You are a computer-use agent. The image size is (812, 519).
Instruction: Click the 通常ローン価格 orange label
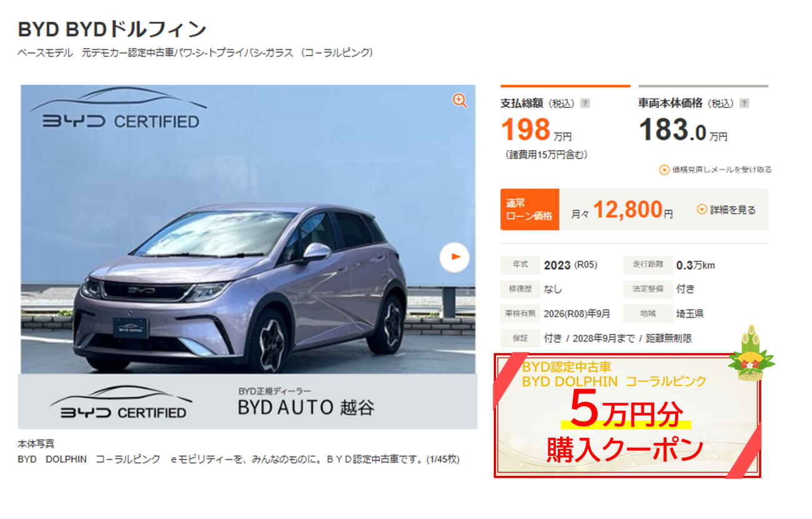pyautogui.click(x=530, y=210)
